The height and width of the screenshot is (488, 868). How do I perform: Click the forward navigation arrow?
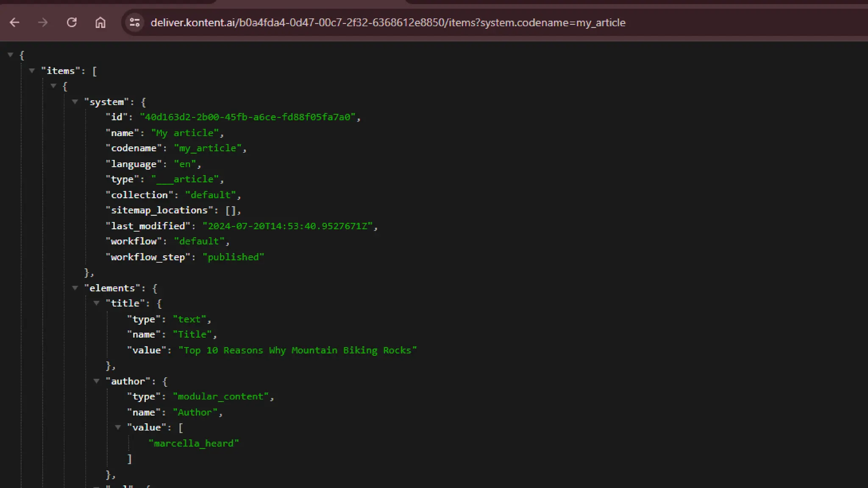click(x=43, y=22)
